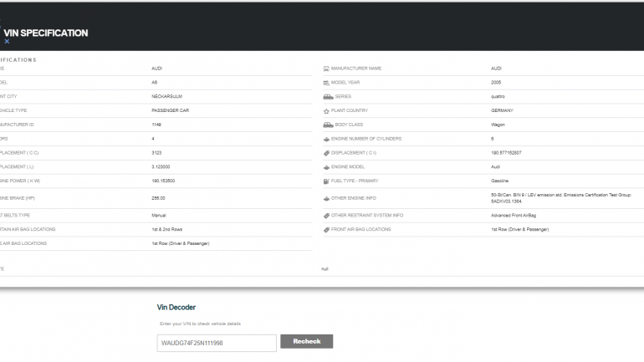This screenshot has width=644, height=362.
Task: Click the Manufacturer Name building icon
Action: (x=326, y=69)
